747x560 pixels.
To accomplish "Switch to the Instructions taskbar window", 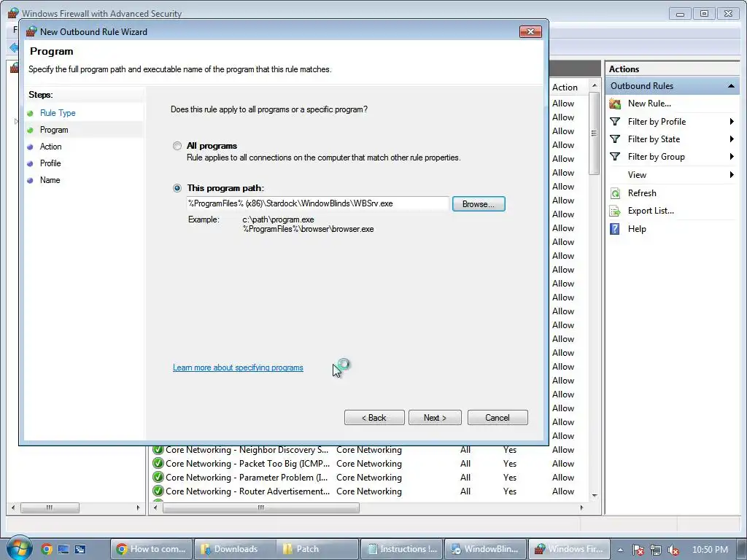I will pos(402,549).
